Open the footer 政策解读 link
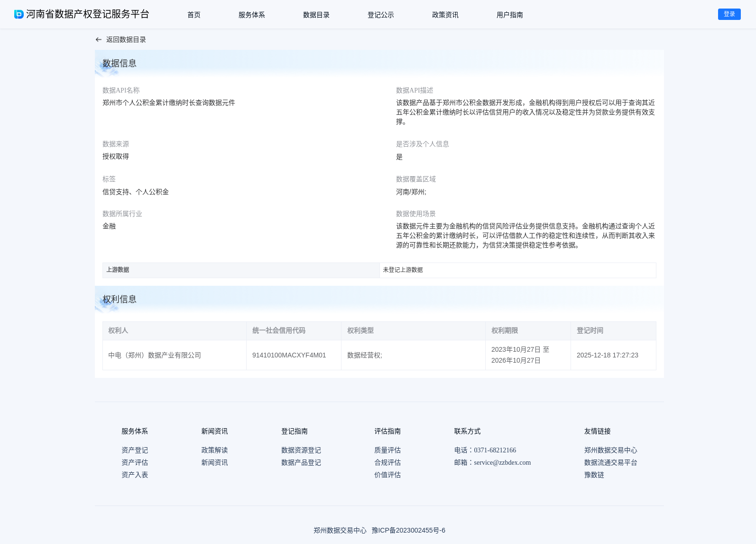The height and width of the screenshot is (544, 756). click(214, 450)
